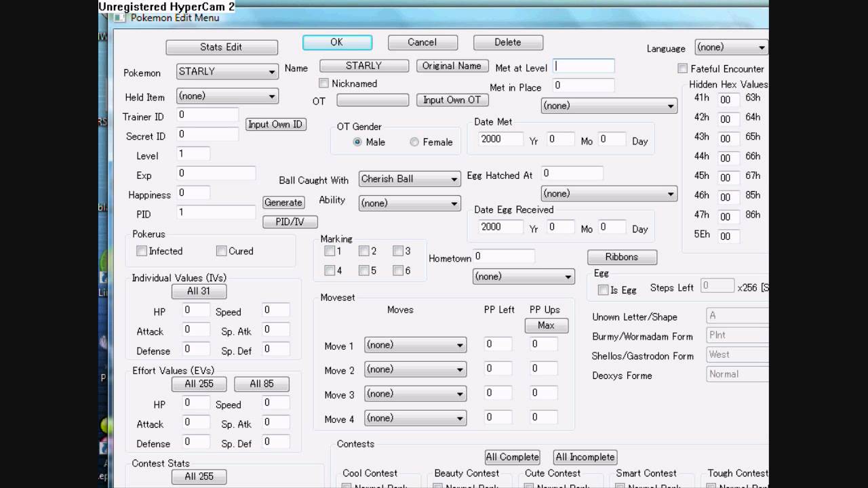Screen dimensions: 868x488
Task: Expand Egg Hatched At location dropdown
Action: [x=609, y=194]
